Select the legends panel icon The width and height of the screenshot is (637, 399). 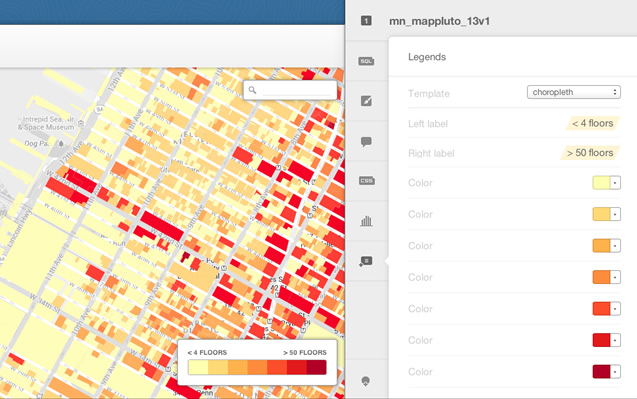366,261
